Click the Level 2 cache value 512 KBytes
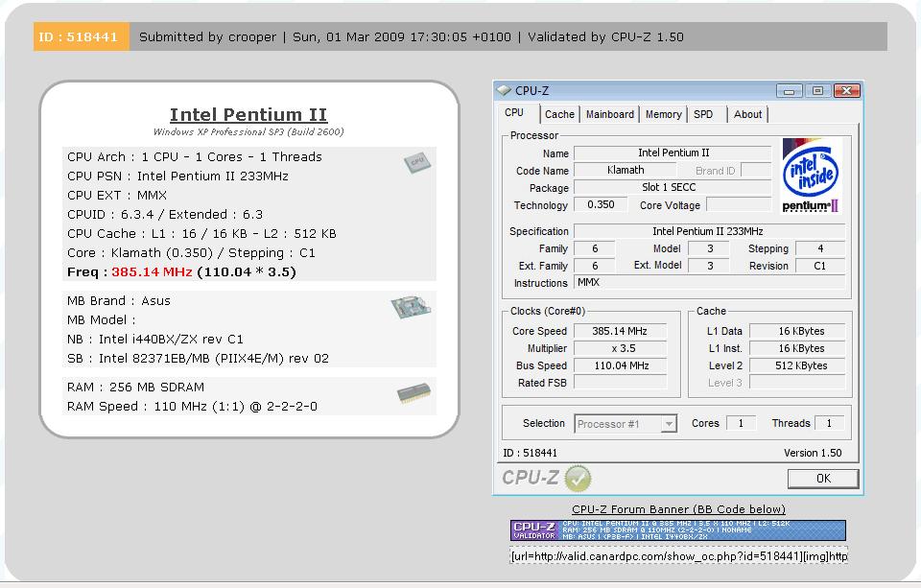 (797, 365)
